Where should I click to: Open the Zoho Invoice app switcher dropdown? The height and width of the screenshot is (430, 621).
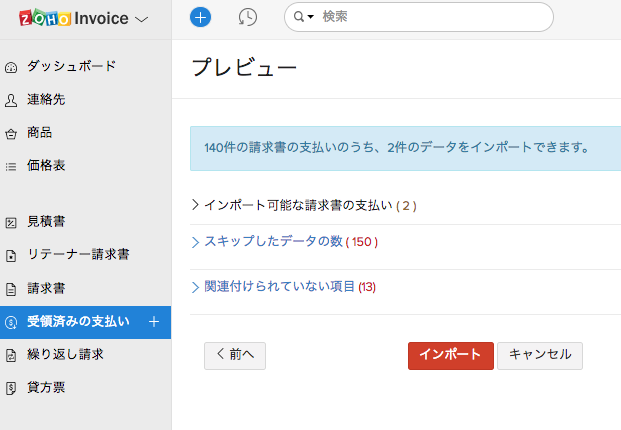141,18
